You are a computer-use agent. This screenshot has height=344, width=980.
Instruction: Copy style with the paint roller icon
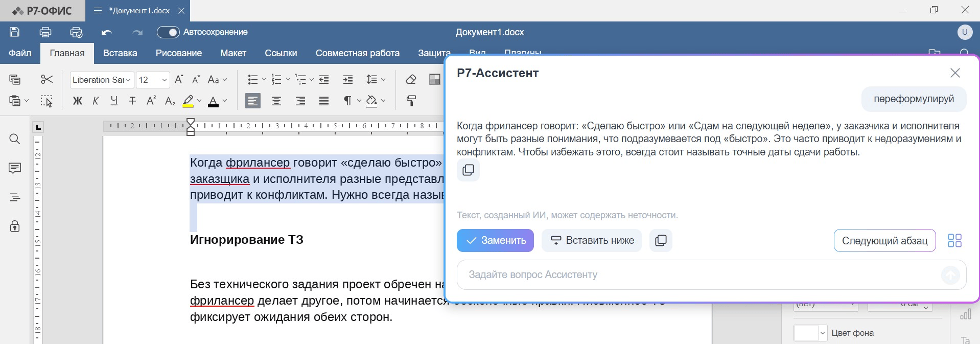pyautogui.click(x=411, y=101)
